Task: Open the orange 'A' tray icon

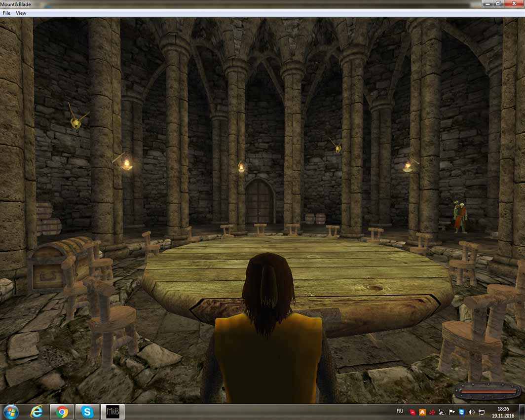Action: point(422,412)
